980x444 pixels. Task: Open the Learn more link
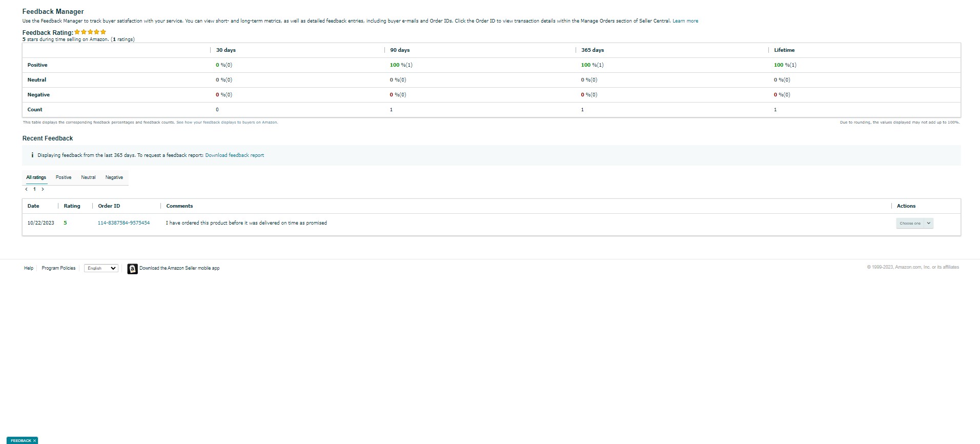click(x=685, y=21)
